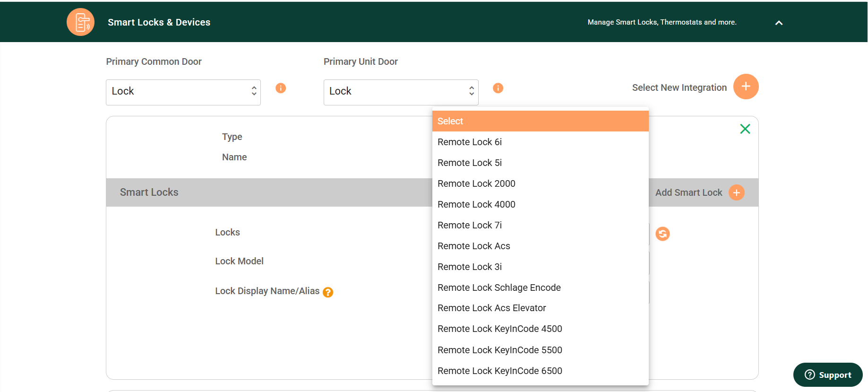
Task: Click the Lock Display Name/Alias help icon
Action: pos(328,292)
